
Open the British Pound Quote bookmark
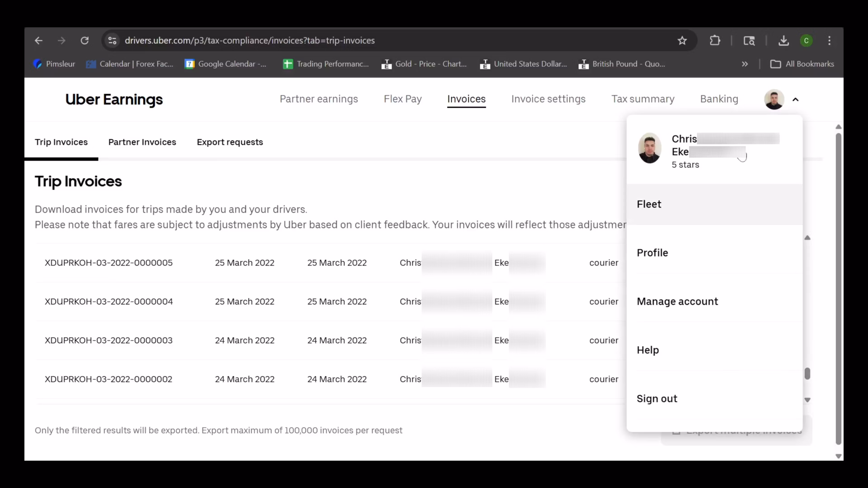pyautogui.click(x=622, y=64)
